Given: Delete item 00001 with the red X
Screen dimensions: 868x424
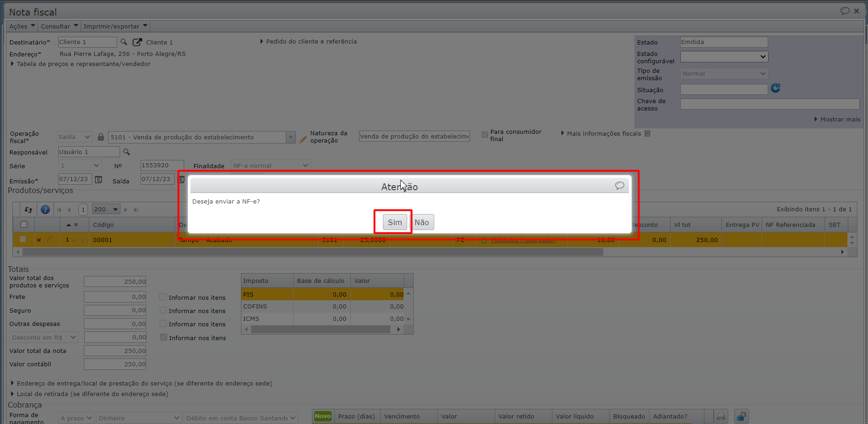Looking at the screenshot, I should coord(39,240).
